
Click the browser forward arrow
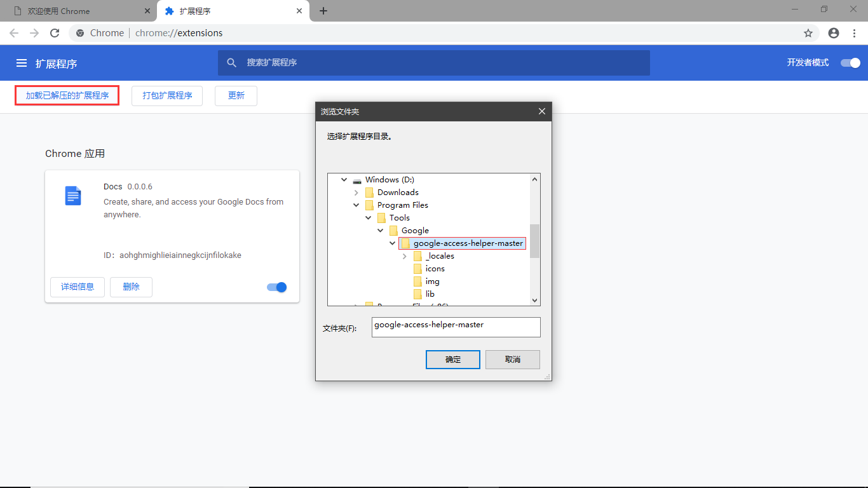point(34,33)
